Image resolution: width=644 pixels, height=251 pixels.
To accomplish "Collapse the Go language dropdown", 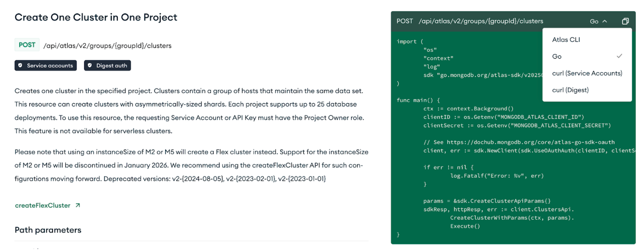I will tap(598, 21).
